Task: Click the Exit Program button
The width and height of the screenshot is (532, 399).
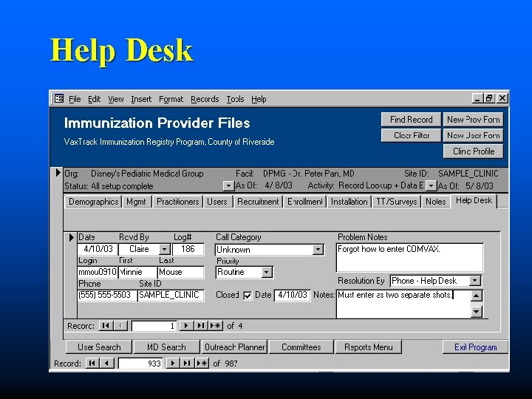Action: [x=475, y=347]
